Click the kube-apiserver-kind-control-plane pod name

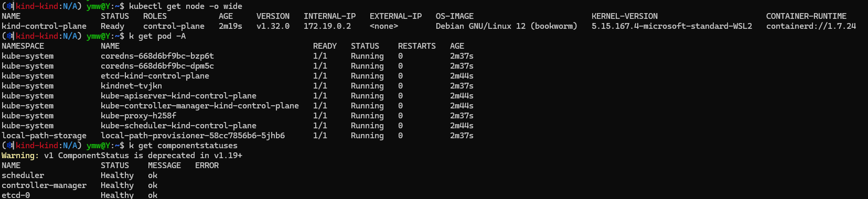pyautogui.click(x=178, y=96)
